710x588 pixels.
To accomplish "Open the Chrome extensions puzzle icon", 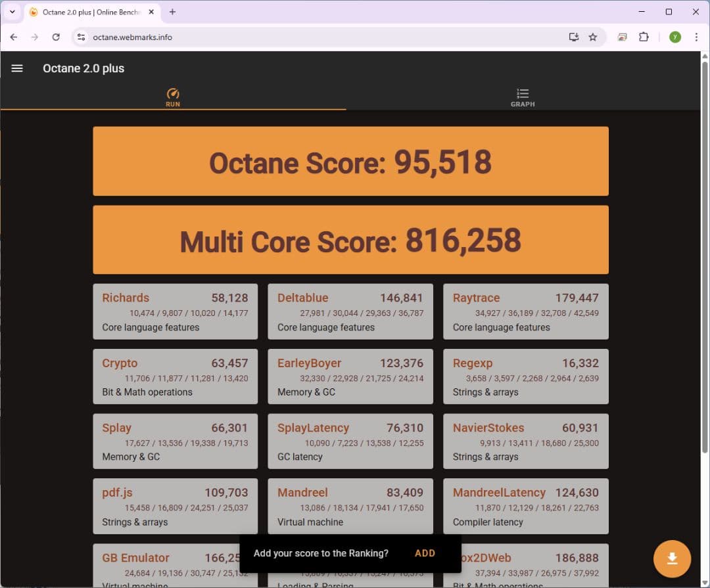I will 644,37.
